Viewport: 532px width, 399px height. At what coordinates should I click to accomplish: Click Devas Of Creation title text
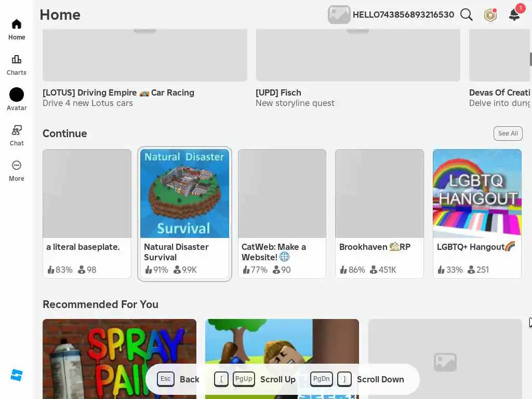click(x=499, y=92)
